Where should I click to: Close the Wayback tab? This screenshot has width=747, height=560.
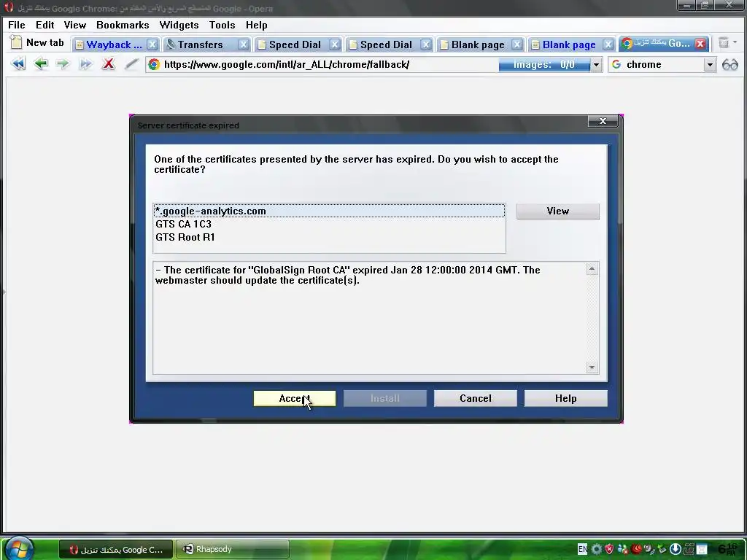pyautogui.click(x=152, y=44)
